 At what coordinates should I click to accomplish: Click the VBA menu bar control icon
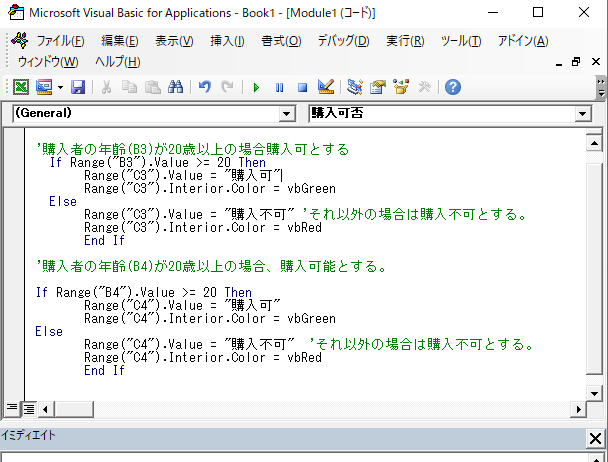(x=20, y=40)
